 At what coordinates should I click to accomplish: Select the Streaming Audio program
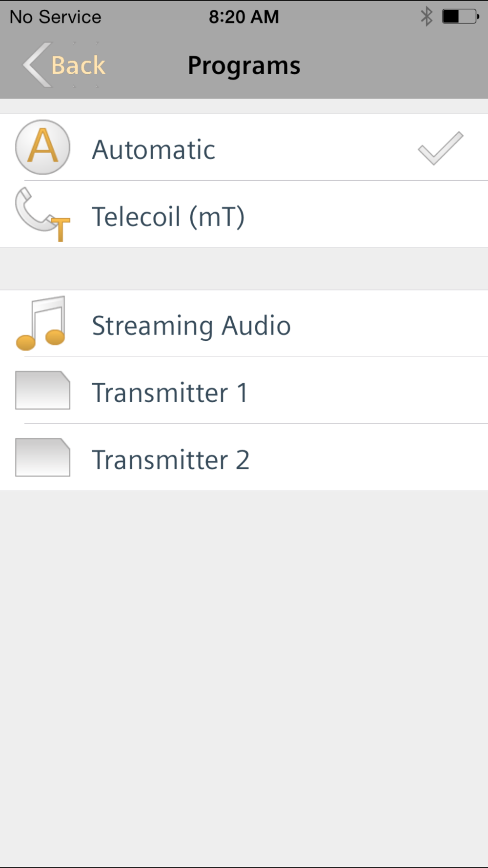coord(191,326)
